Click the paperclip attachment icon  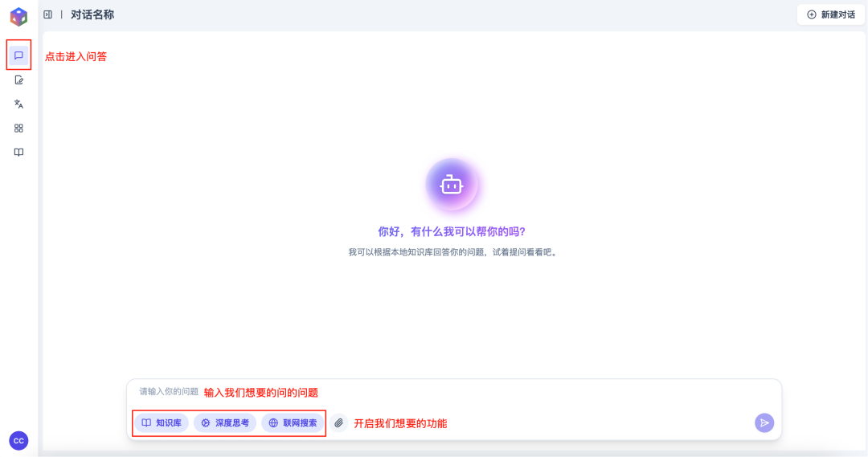click(x=339, y=423)
